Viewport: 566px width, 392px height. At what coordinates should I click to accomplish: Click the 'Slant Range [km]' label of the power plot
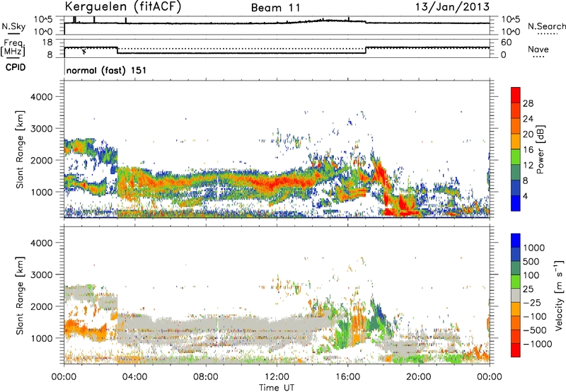[x=20, y=149]
